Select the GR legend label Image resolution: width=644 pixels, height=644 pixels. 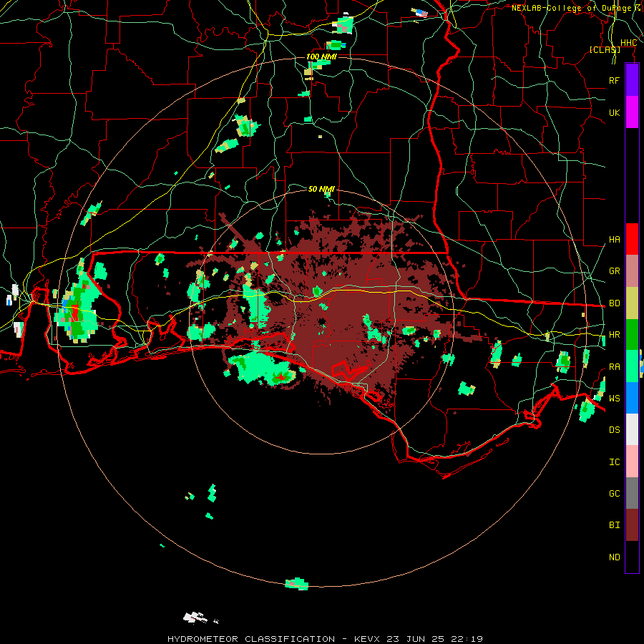click(614, 271)
